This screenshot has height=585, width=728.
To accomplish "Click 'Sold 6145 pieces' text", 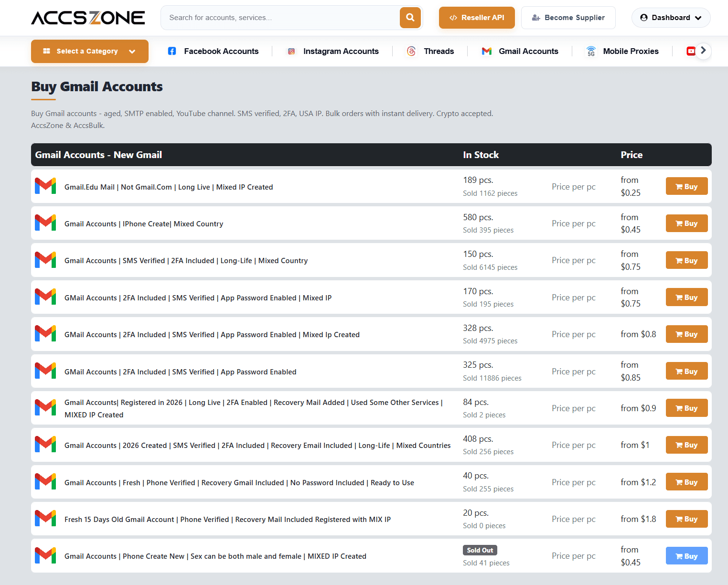I will pyautogui.click(x=490, y=267).
